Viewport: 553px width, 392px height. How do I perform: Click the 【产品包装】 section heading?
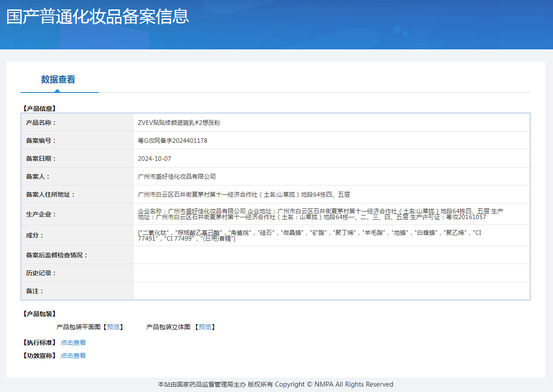pos(40,314)
